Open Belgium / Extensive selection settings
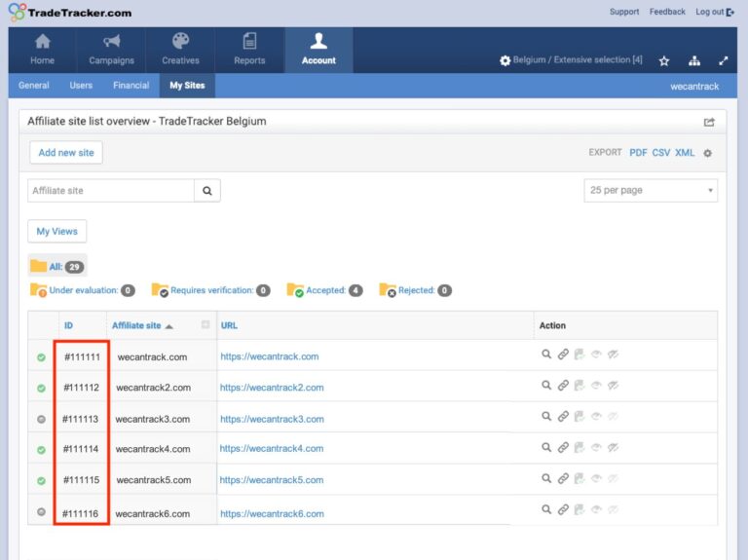 pos(571,60)
